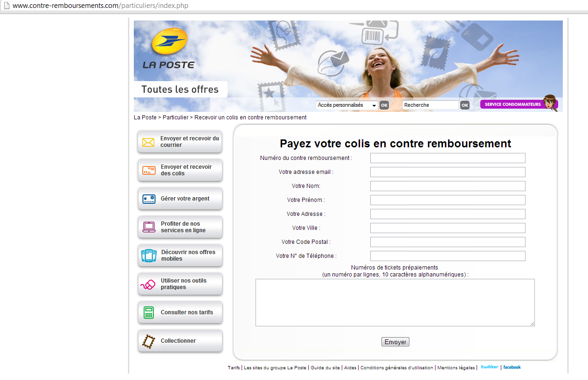
Task: Open Découvrir nos offres mobiles menu
Action: coord(180,256)
